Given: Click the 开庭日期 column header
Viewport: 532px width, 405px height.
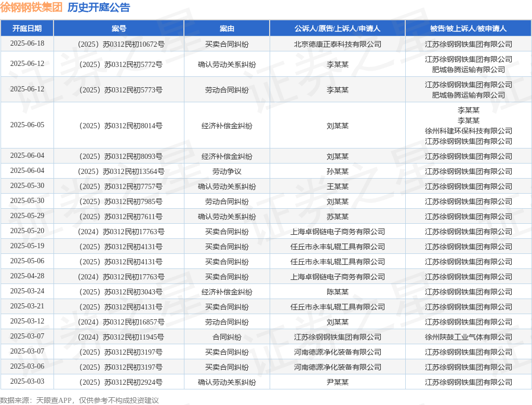Looking at the screenshot, I should click(27, 29).
